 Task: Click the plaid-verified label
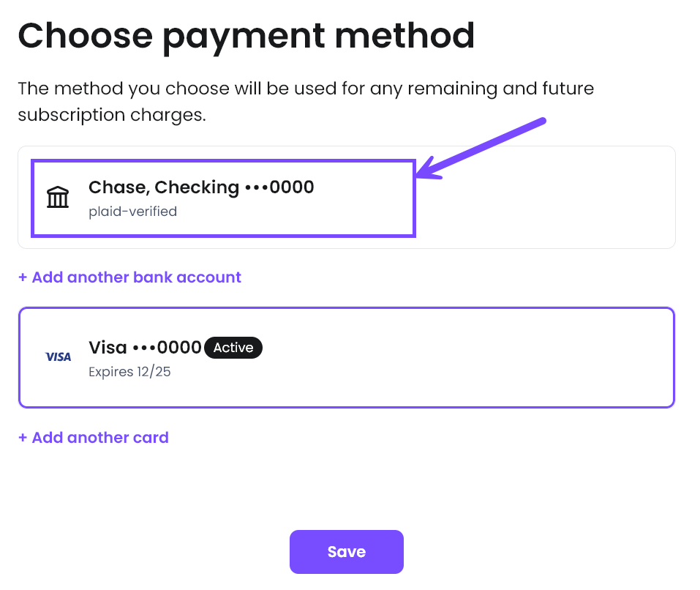pyautogui.click(x=133, y=212)
